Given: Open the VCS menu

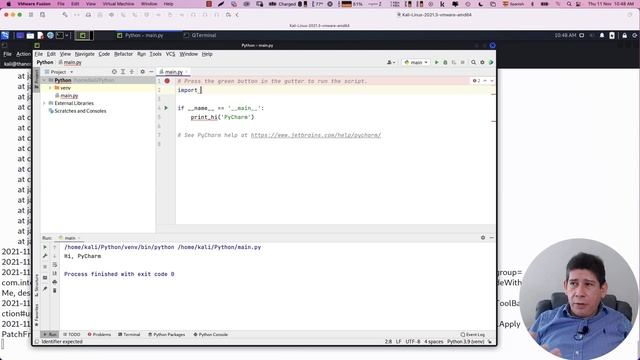Looking at the screenshot, I should [170, 54].
